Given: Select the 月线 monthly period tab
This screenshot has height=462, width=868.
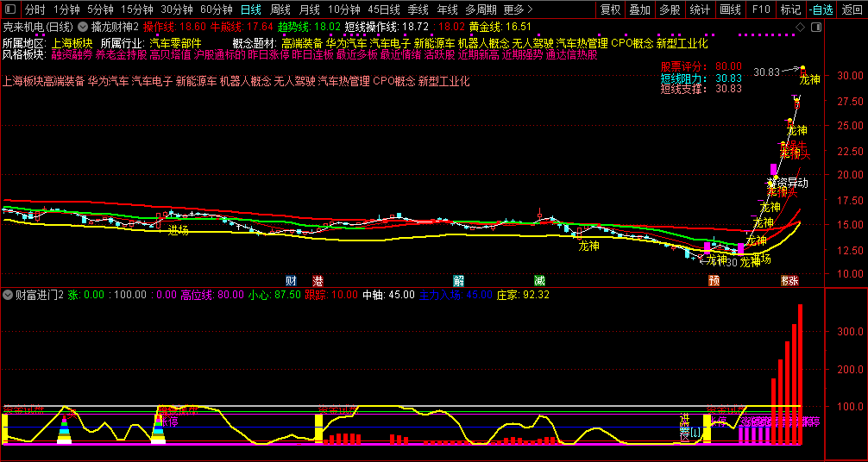Looking at the screenshot, I should coord(309,9).
